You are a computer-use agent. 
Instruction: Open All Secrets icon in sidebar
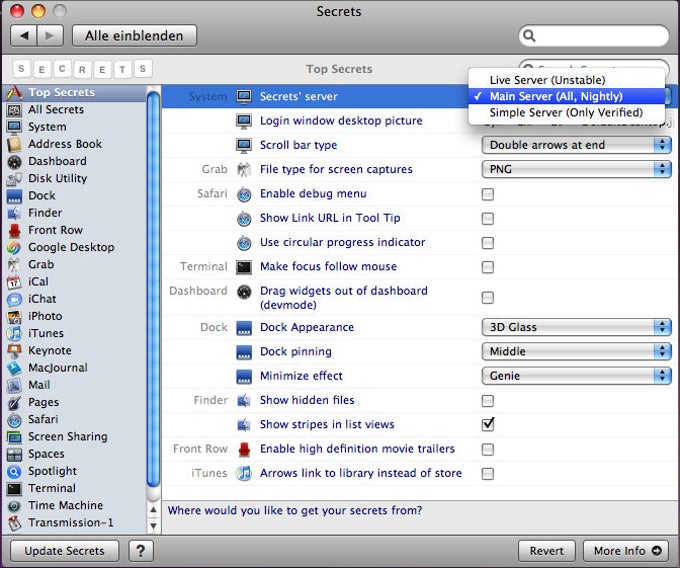coord(14,110)
